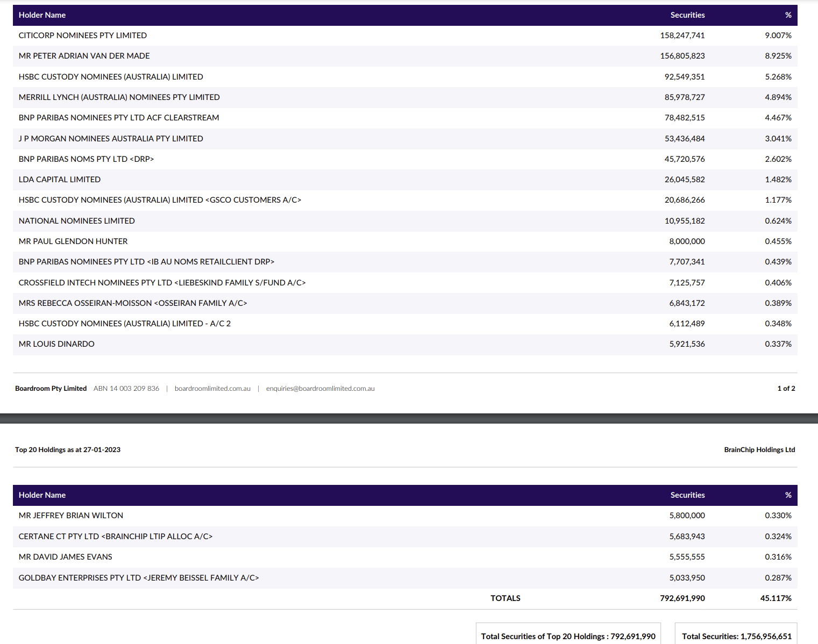Click the MR LOUIS DINARDO holder name

(56, 344)
